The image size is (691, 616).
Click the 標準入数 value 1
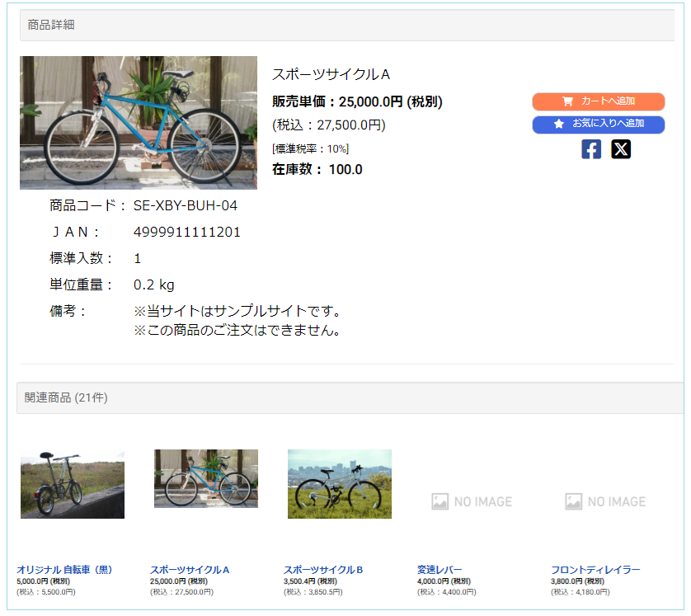pyautogui.click(x=138, y=259)
